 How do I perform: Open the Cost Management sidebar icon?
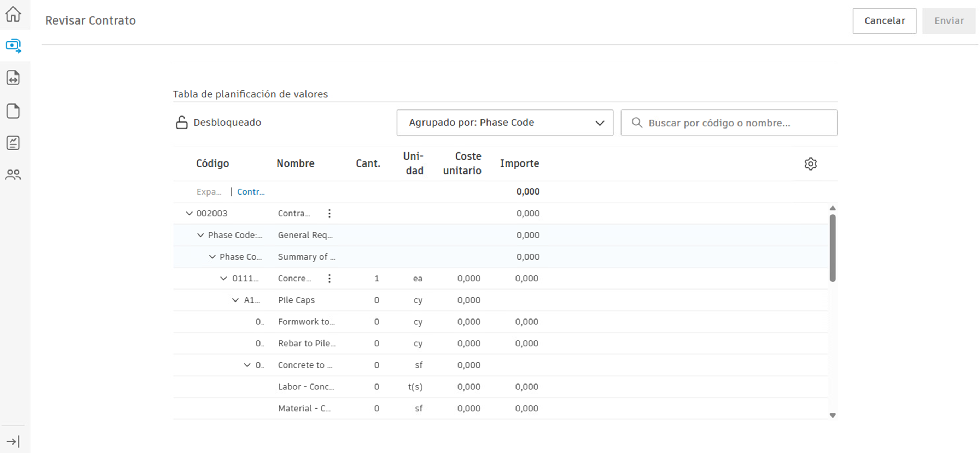click(x=13, y=46)
